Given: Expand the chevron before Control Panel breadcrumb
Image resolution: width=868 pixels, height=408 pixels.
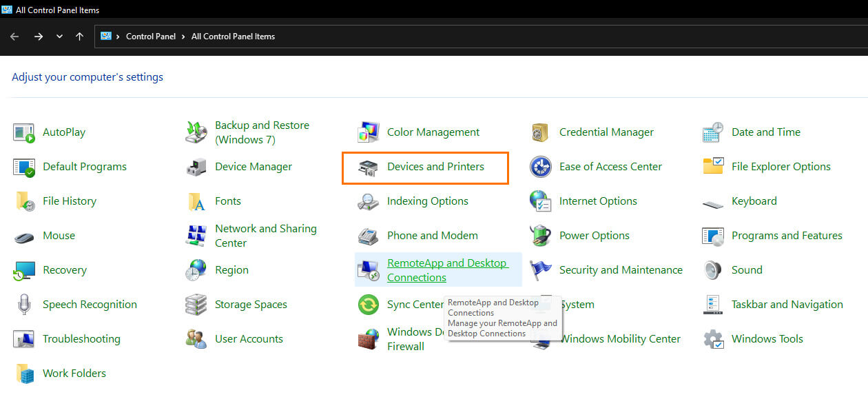Looking at the screenshot, I should (118, 37).
